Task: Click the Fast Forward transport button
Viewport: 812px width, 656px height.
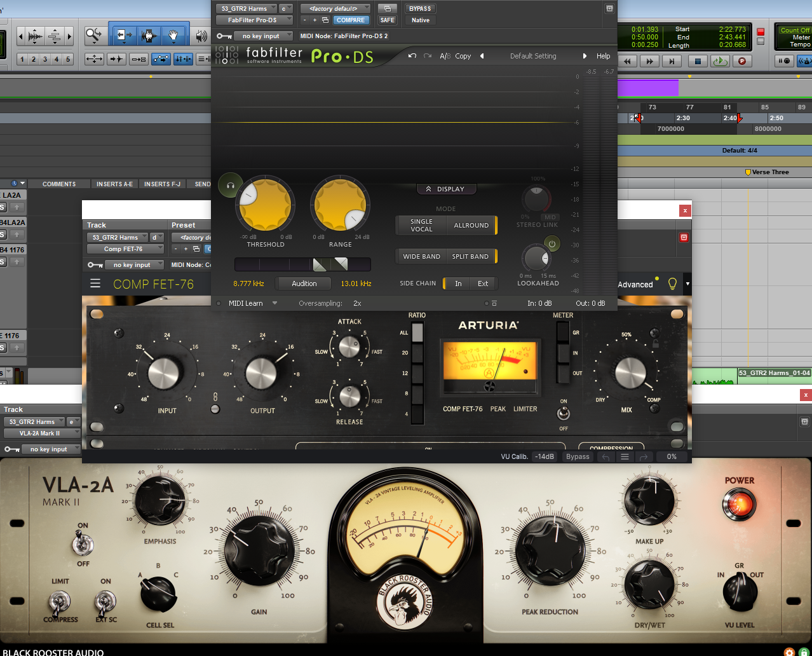Action: click(x=649, y=61)
